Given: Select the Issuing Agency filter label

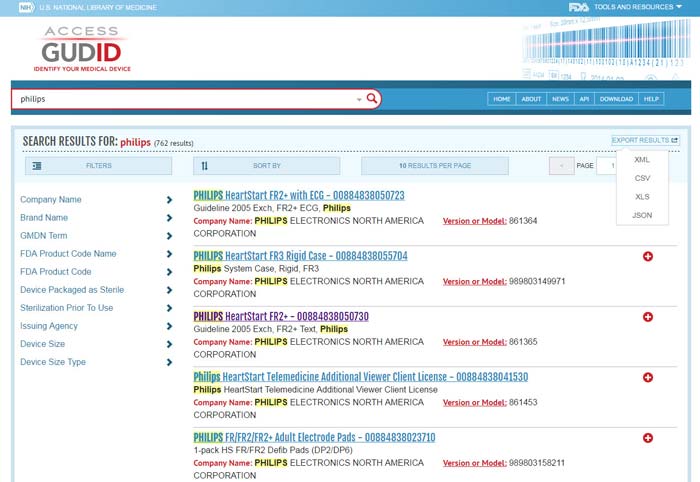Looking at the screenshot, I should tap(49, 326).
